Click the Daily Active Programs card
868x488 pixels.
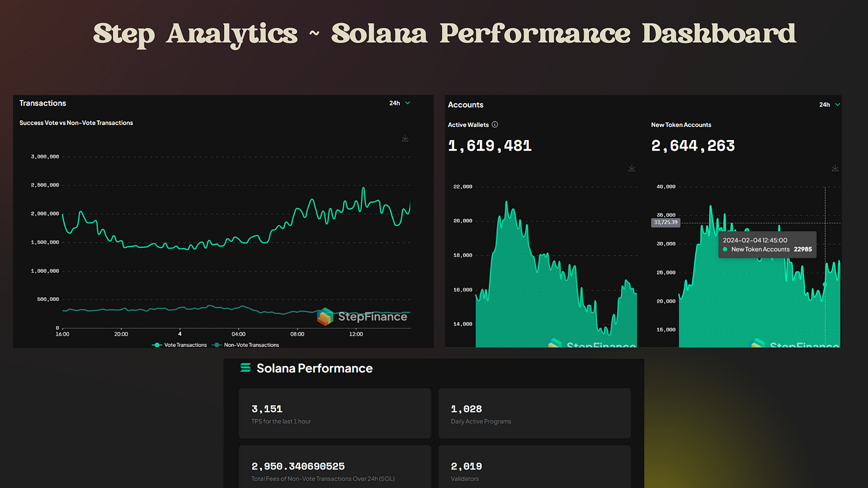coord(534,414)
